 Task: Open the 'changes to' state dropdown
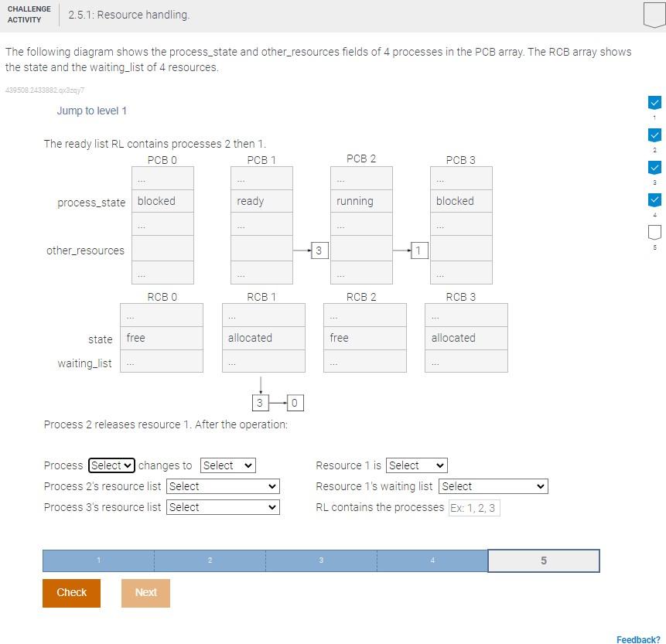pyautogui.click(x=227, y=465)
